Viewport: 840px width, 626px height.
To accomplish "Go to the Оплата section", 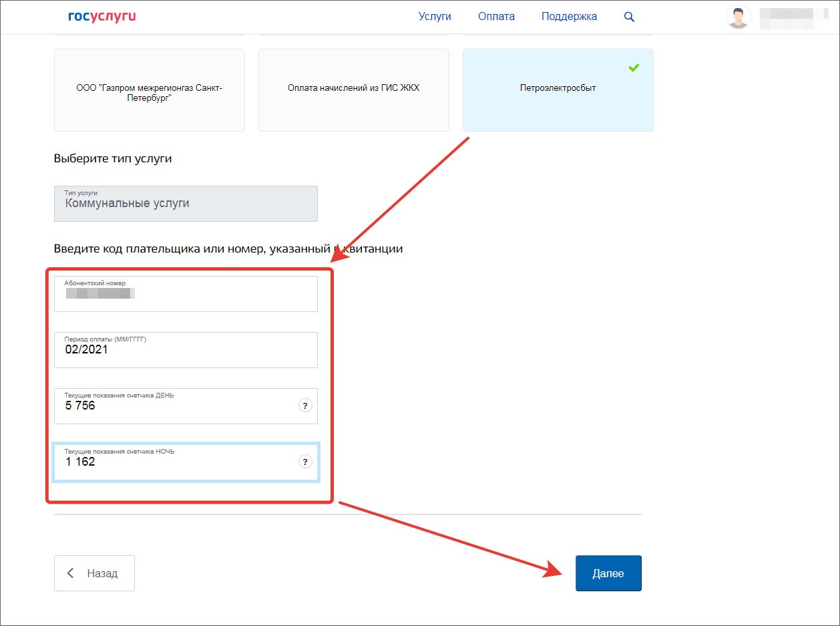I will click(496, 17).
